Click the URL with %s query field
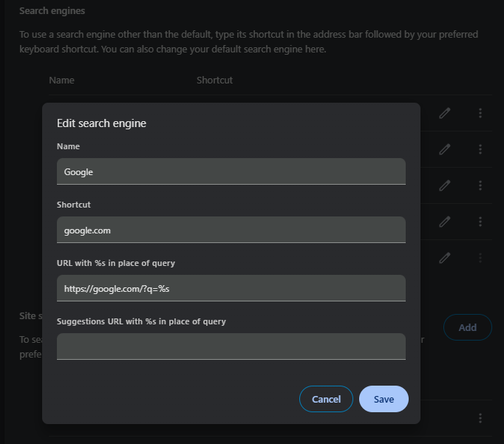504x444 pixels. coord(231,288)
